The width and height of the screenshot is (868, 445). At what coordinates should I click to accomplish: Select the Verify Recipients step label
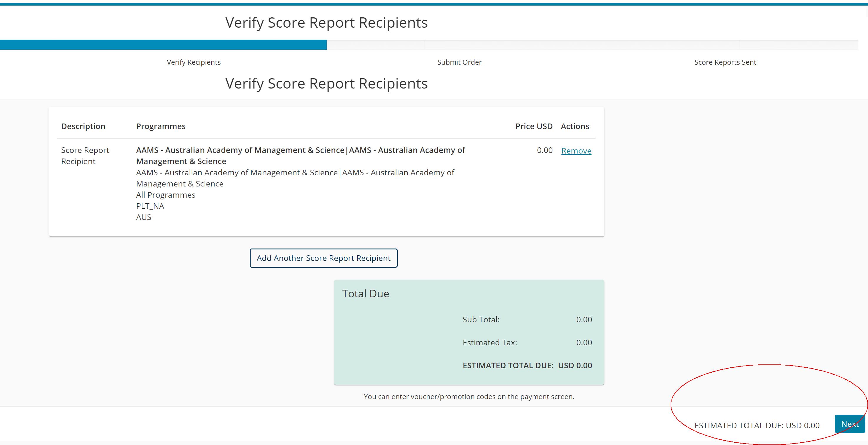tap(194, 62)
